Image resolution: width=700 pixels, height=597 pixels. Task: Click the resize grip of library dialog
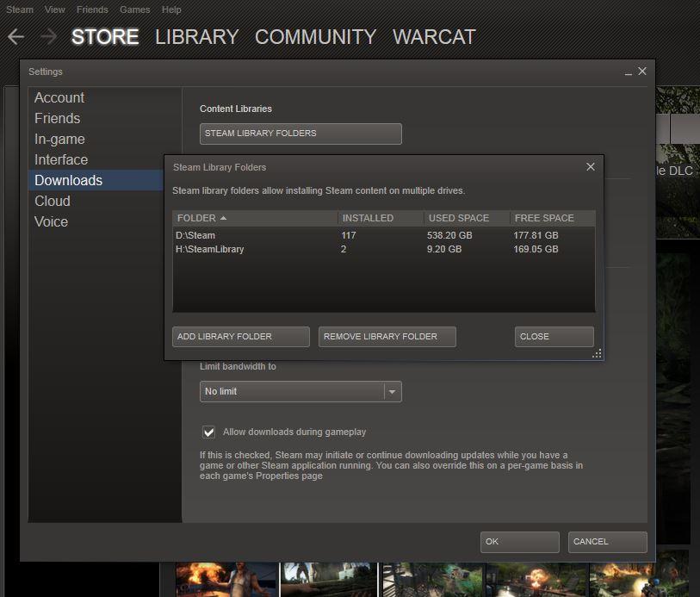pos(597,354)
